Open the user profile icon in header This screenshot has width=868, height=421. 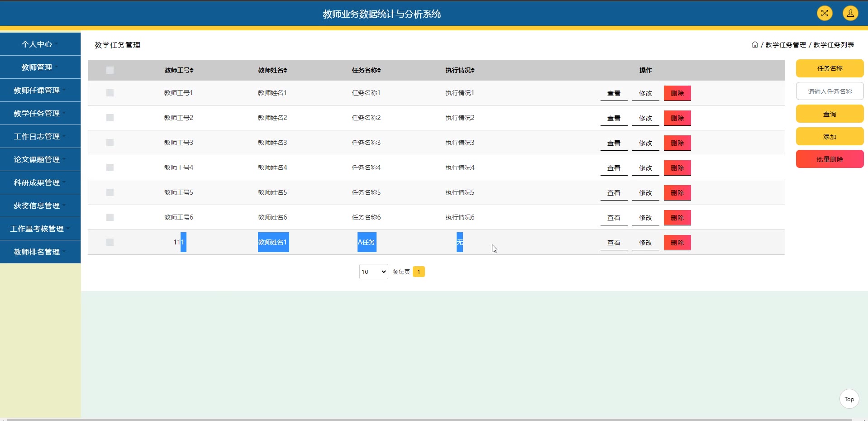(850, 13)
